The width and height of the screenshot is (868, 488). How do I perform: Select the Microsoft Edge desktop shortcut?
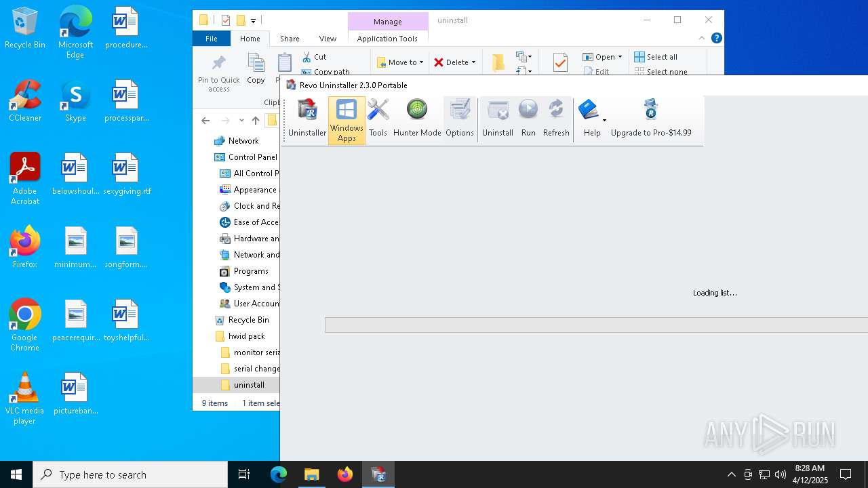(75, 33)
